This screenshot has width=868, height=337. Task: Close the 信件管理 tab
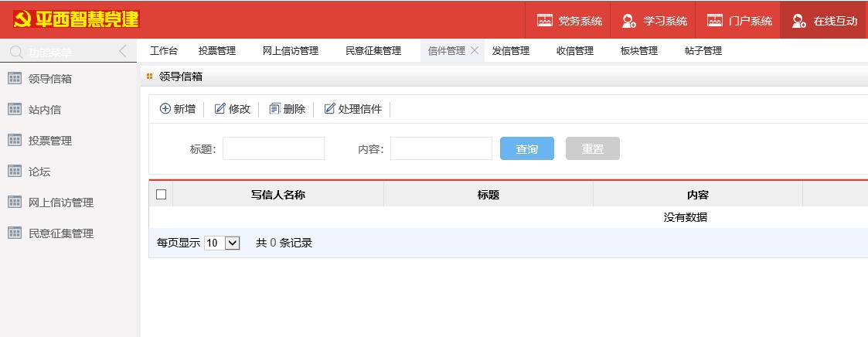(x=475, y=50)
